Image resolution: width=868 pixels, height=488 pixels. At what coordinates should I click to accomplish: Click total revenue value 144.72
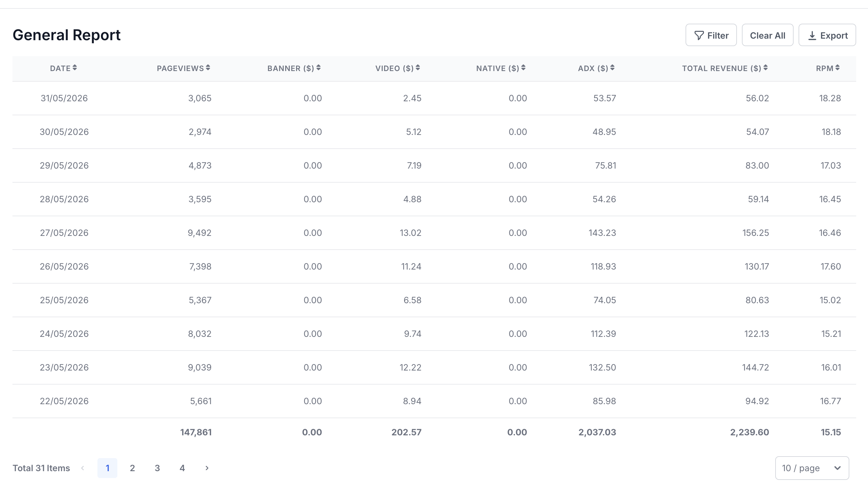click(756, 368)
